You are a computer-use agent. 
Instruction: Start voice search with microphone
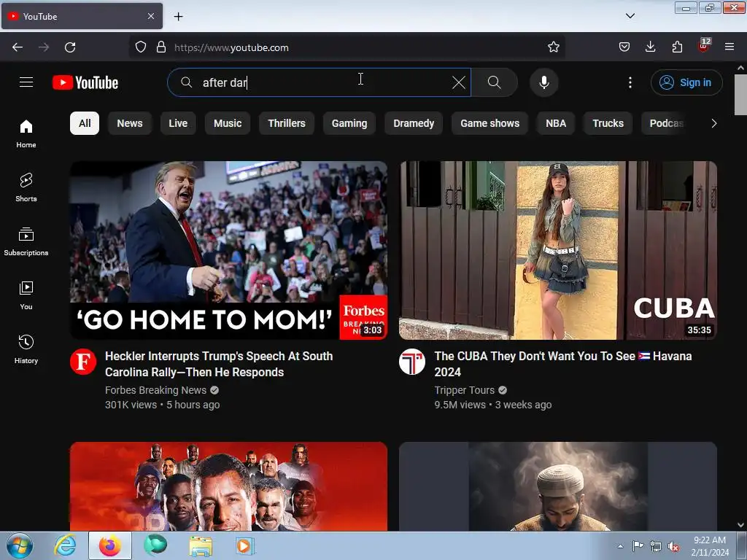coord(543,82)
